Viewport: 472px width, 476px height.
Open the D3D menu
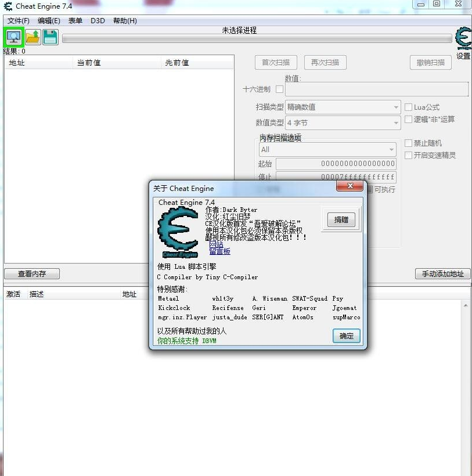[97, 20]
